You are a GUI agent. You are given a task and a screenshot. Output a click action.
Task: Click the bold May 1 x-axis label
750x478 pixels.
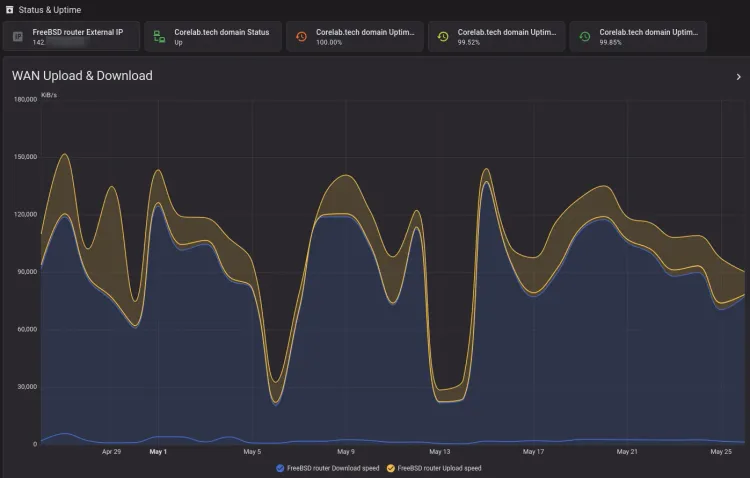(x=158, y=452)
